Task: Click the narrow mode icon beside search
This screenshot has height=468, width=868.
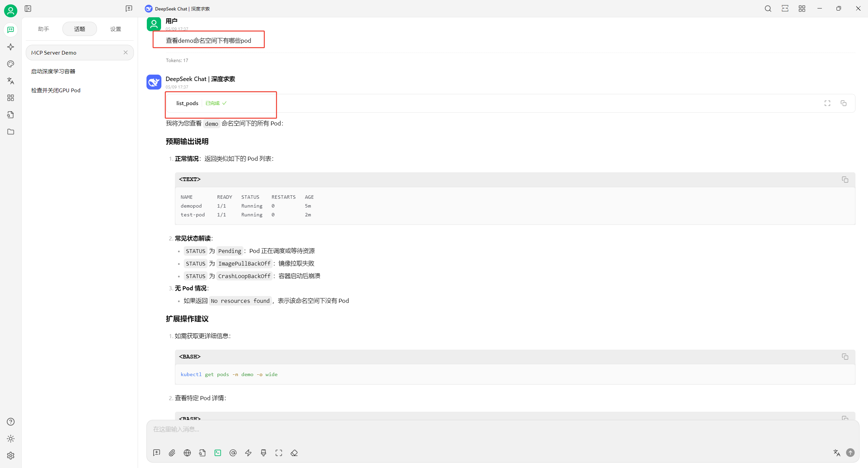Action: pos(785,8)
